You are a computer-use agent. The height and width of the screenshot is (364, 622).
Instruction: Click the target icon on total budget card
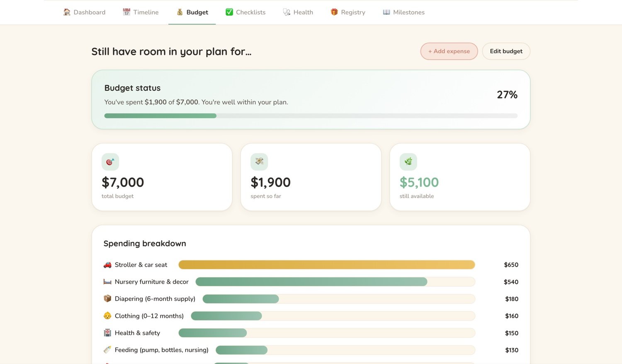click(110, 162)
